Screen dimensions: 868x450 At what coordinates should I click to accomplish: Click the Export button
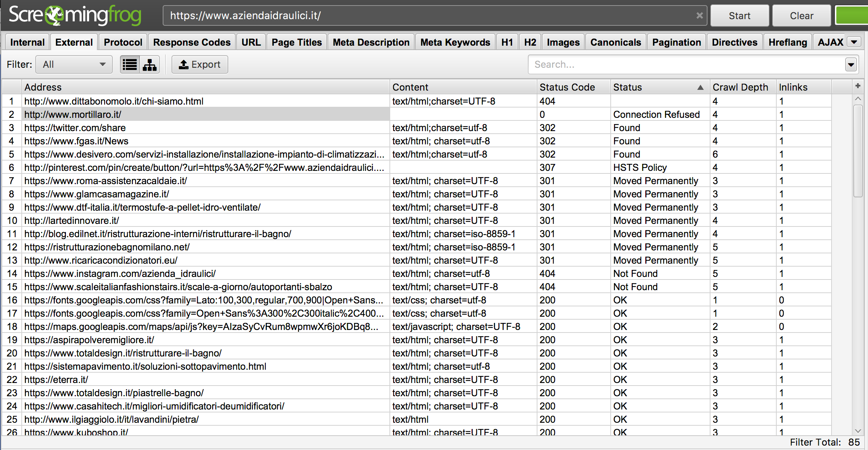point(200,64)
